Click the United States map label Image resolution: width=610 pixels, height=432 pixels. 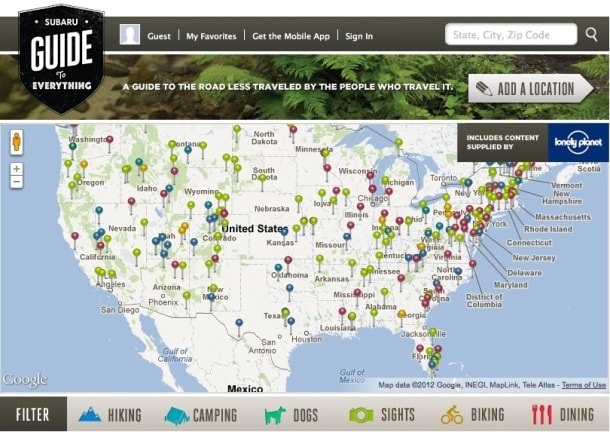(254, 228)
